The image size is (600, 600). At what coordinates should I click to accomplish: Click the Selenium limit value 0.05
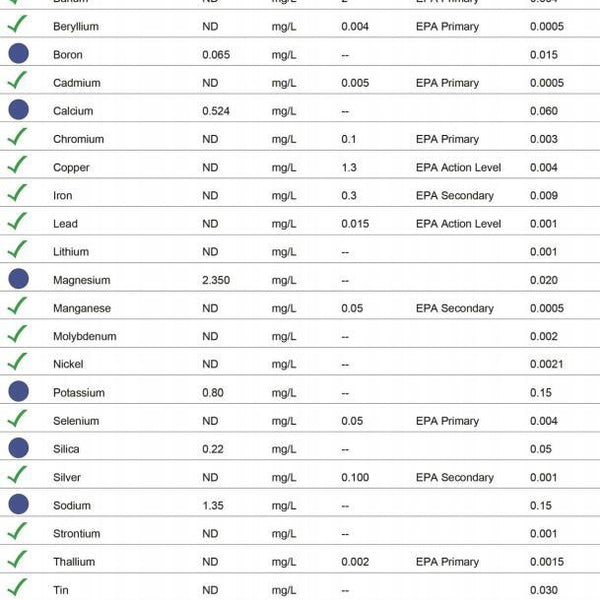coord(351,421)
